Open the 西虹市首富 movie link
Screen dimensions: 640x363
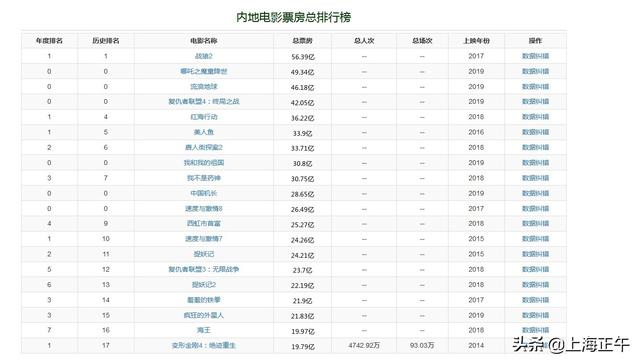tap(204, 223)
